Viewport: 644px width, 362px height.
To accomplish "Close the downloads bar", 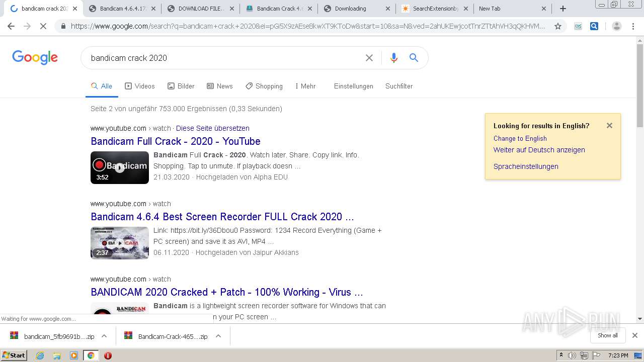I will coord(635,335).
